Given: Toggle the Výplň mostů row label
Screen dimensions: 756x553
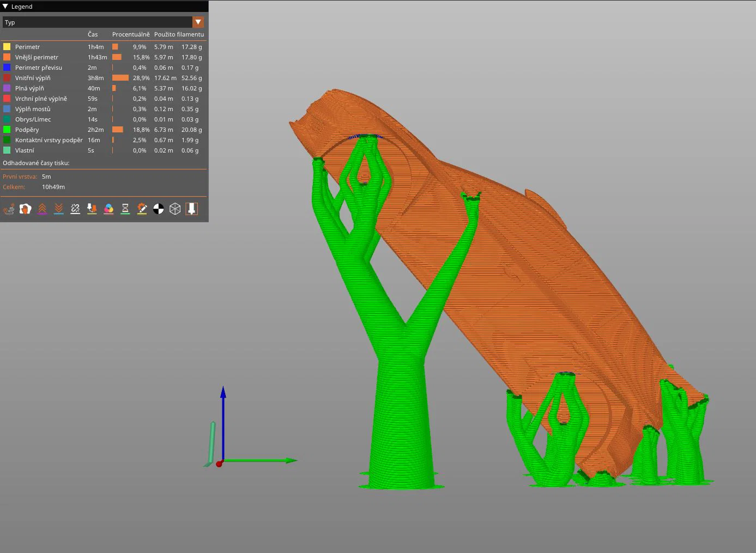Looking at the screenshot, I should pos(33,109).
